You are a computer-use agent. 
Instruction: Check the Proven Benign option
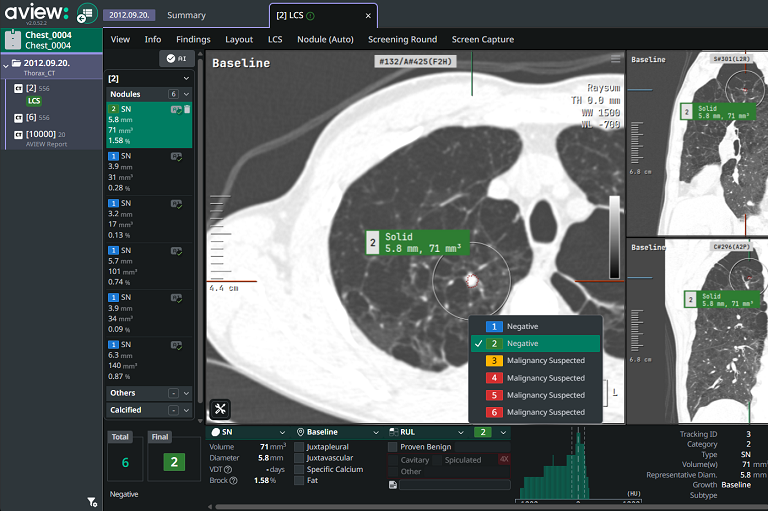[394, 447]
